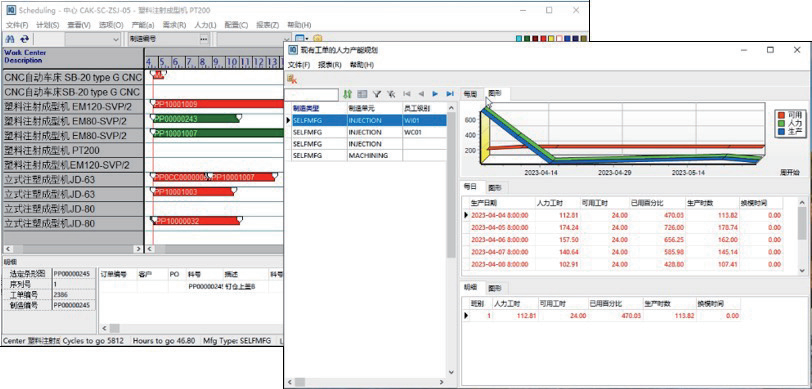
Task: Click the 人力工时 header in the daily table
Action: tap(550, 203)
